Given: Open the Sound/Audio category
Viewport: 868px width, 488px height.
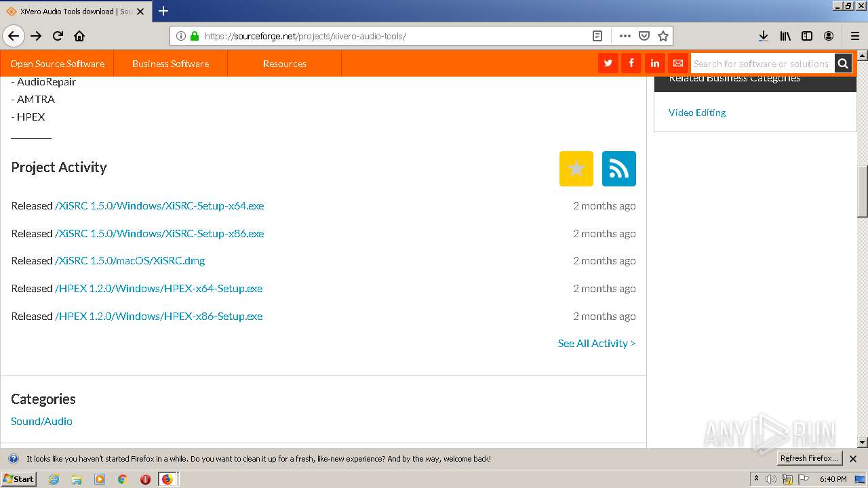Looking at the screenshot, I should (41, 422).
